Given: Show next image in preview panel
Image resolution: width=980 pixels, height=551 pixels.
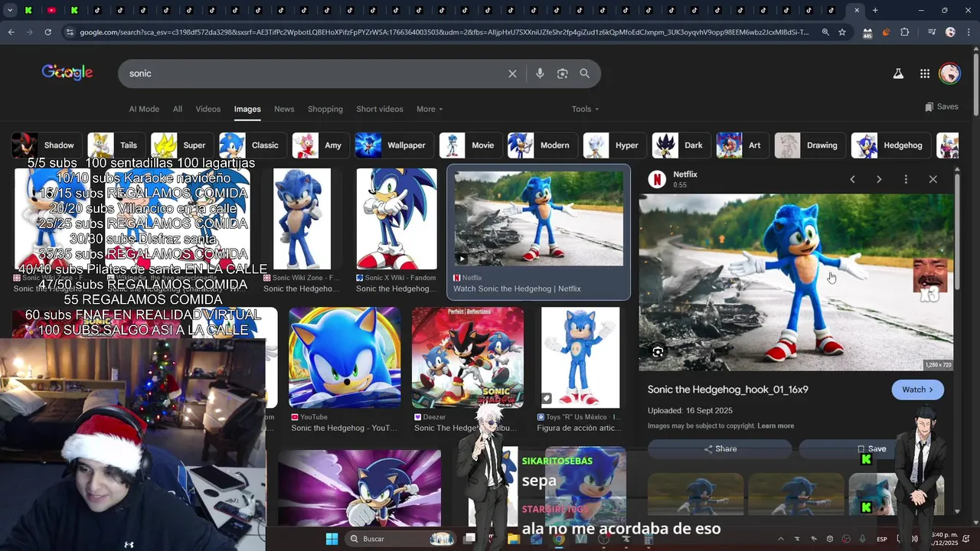Looking at the screenshot, I should coord(879,179).
